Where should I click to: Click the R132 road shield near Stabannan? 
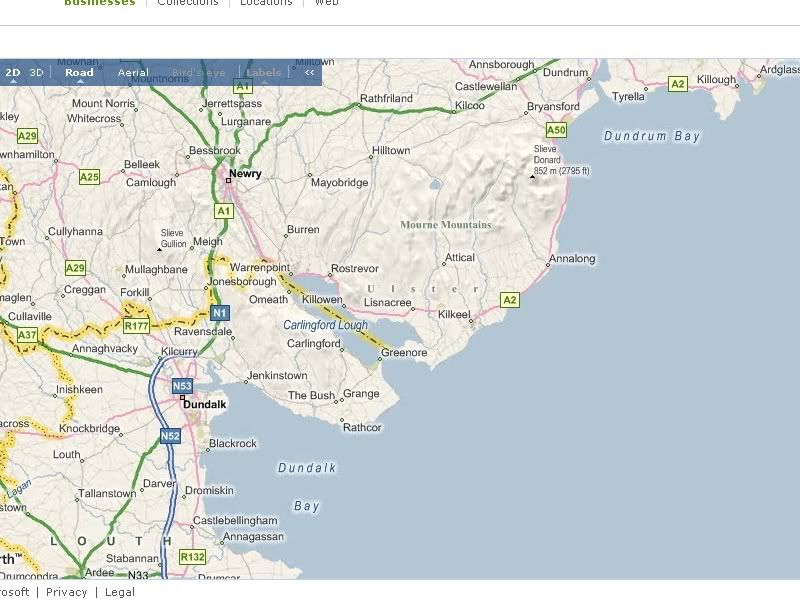point(193,557)
